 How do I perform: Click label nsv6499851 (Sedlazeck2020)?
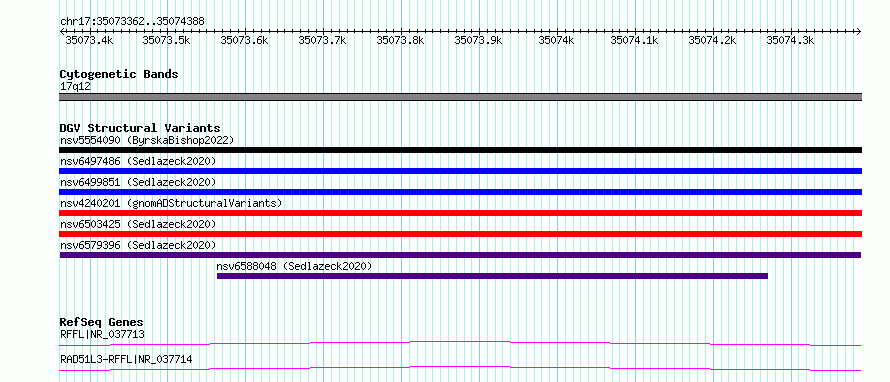point(138,182)
